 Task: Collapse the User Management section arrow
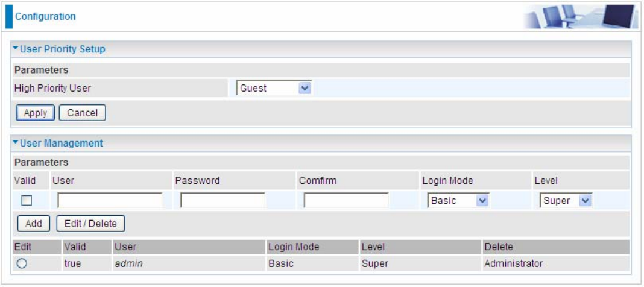tap(16, 143)
